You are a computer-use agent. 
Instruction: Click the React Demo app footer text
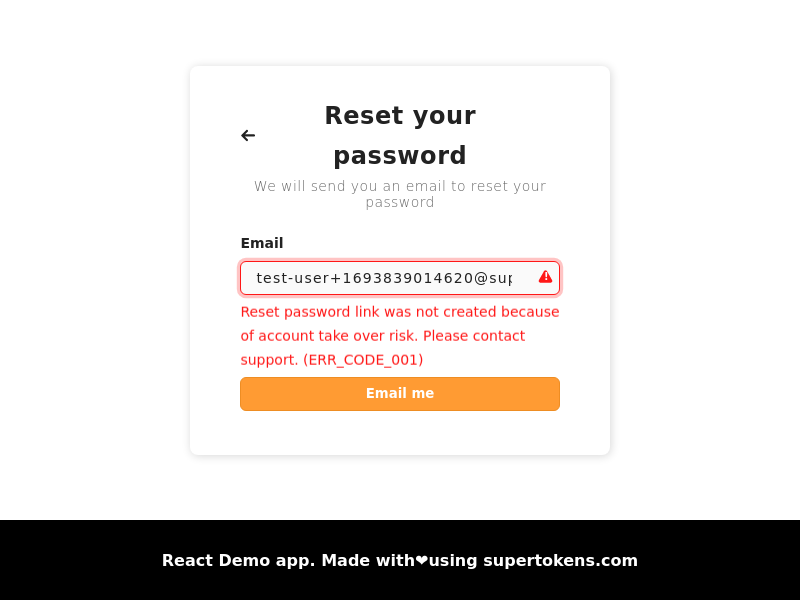click(x=237, y=560)
